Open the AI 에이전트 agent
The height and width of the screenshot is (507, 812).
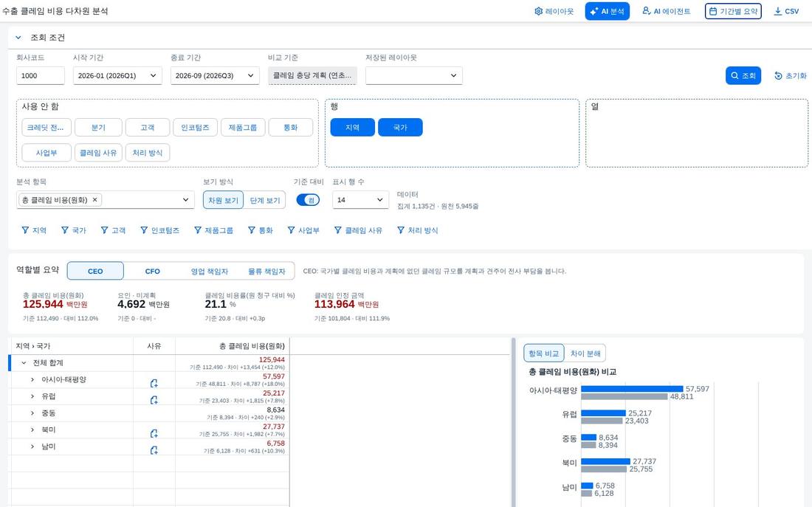click(667, 11)
